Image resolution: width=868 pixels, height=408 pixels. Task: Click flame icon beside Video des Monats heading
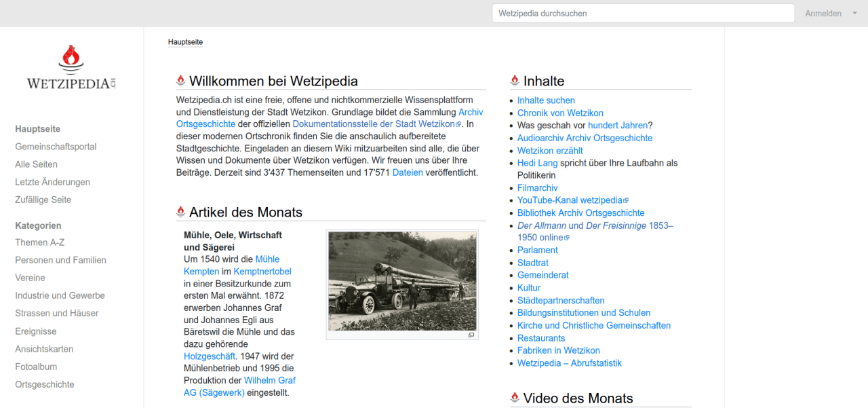(x=515, y=398)
